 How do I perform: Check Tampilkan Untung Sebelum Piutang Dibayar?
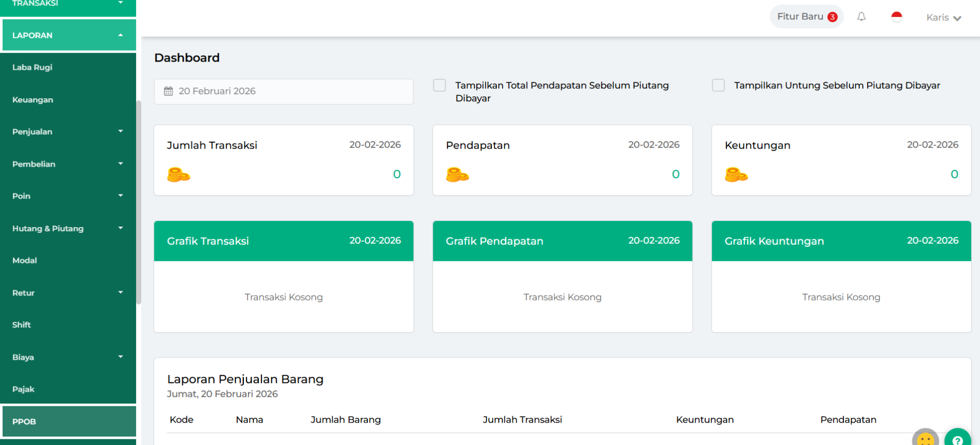(x=718, y=85)
